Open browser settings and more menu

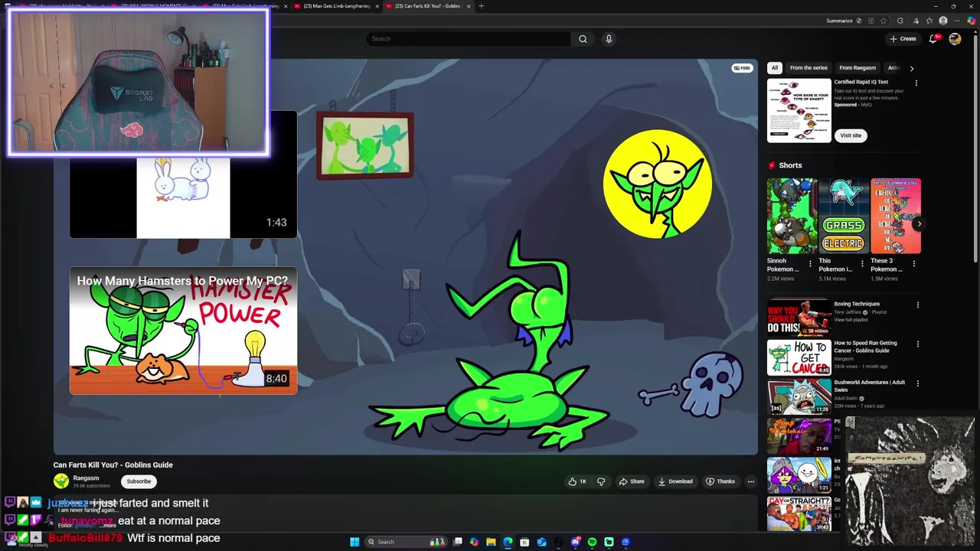tap(958, 21)
